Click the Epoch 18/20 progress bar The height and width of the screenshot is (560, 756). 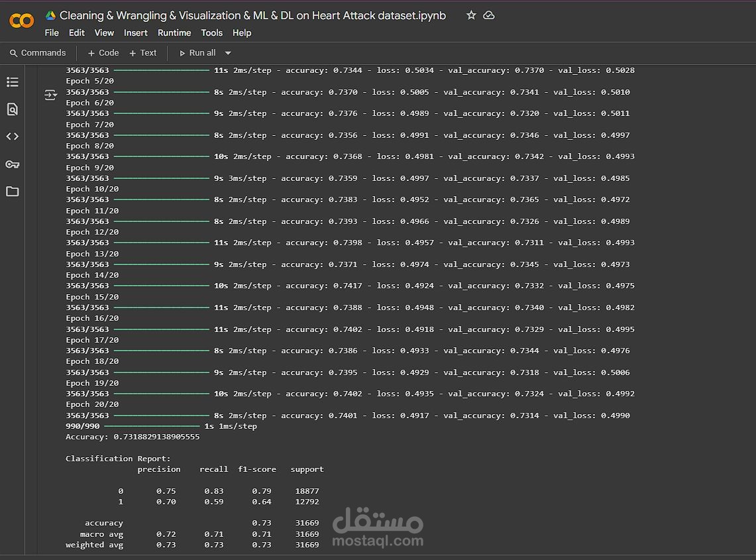[x=162, y=372]
